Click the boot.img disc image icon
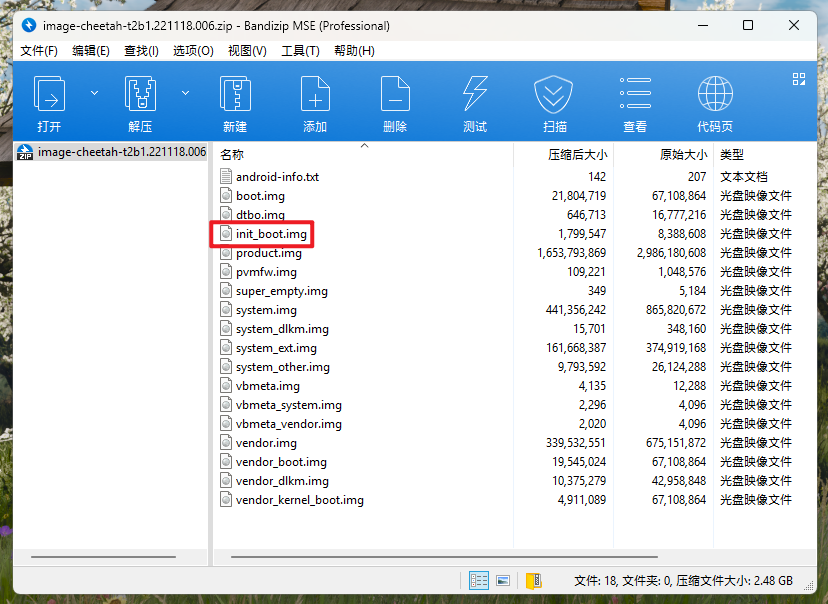This screenshot has width=828, height=604. click(226, 195)
